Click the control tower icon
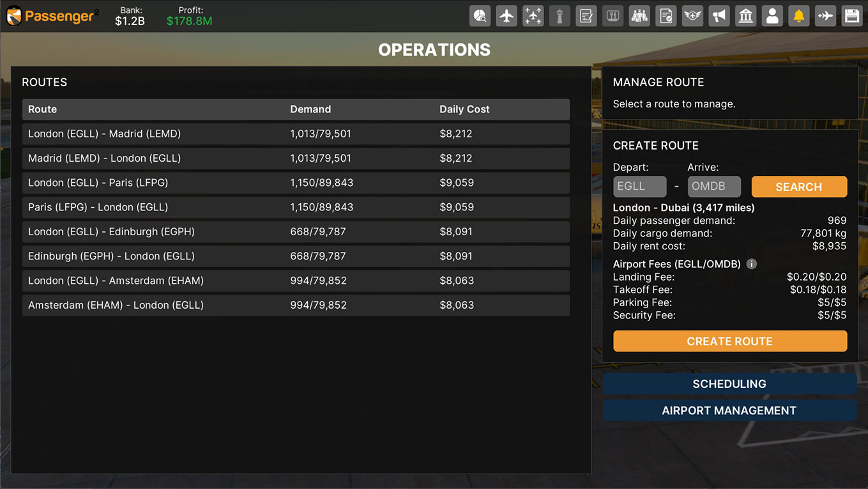868x489 pixels. coord(560,16)
